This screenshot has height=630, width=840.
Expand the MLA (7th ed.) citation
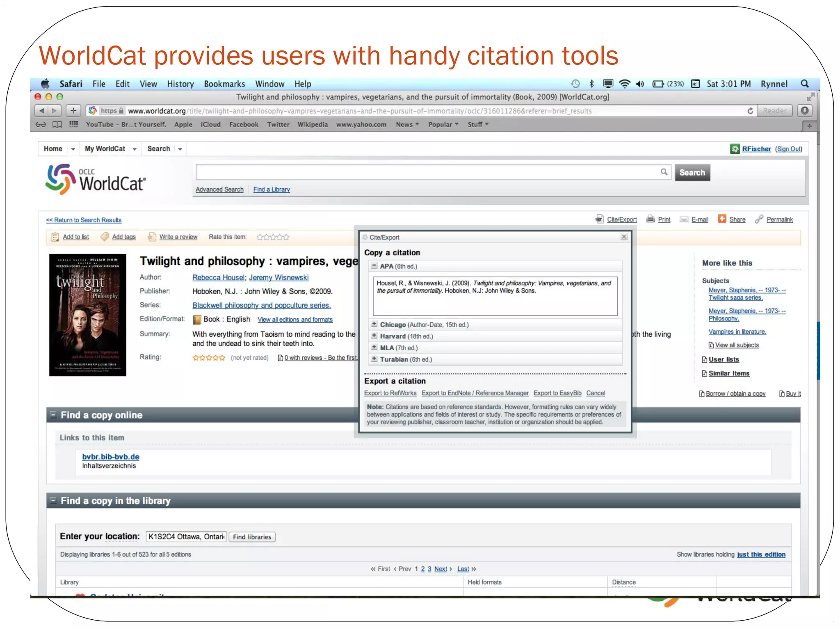point(374,347)
